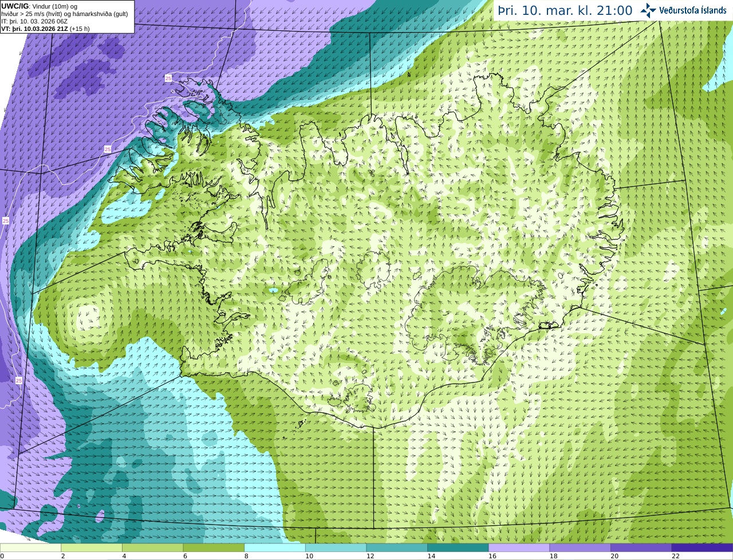Click the Veðurstofa Íslands name text

[693, 10]
